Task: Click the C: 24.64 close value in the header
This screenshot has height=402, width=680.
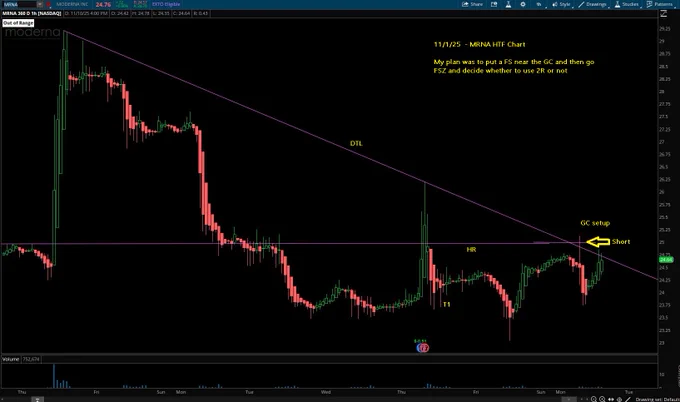Action: [x=181, y=13]
